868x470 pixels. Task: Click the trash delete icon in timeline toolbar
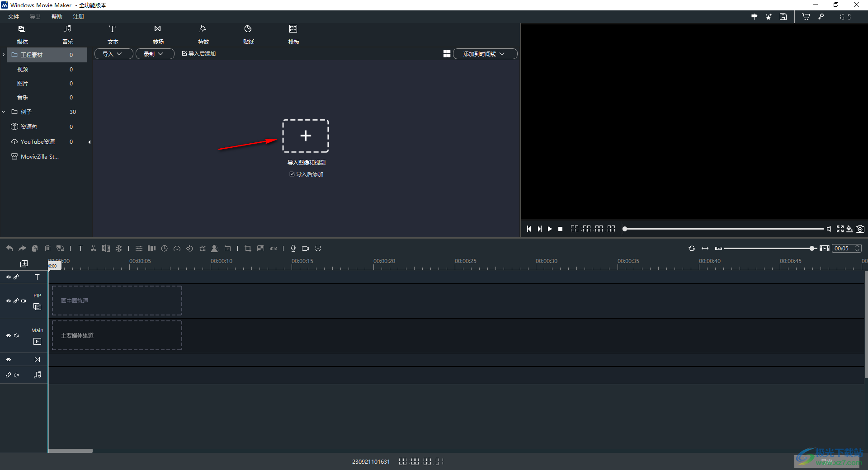point(47,249)
